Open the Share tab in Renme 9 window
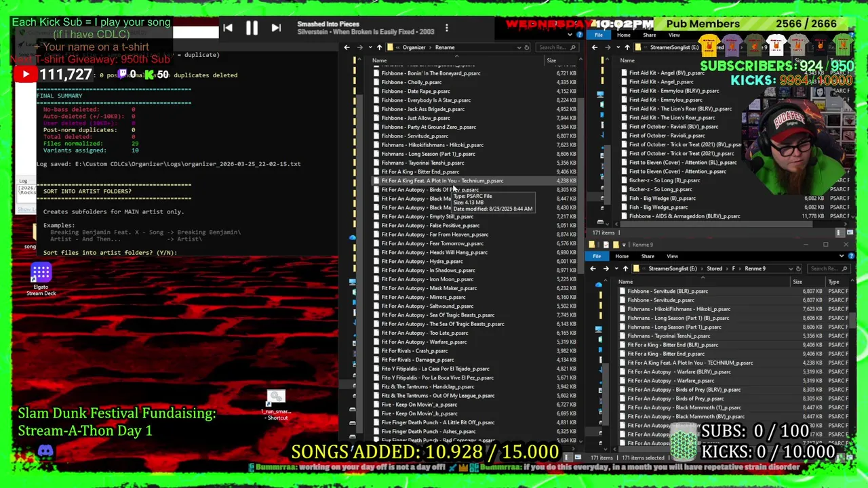868x488 pixels. pyautogui.click(x=648, y=256)
